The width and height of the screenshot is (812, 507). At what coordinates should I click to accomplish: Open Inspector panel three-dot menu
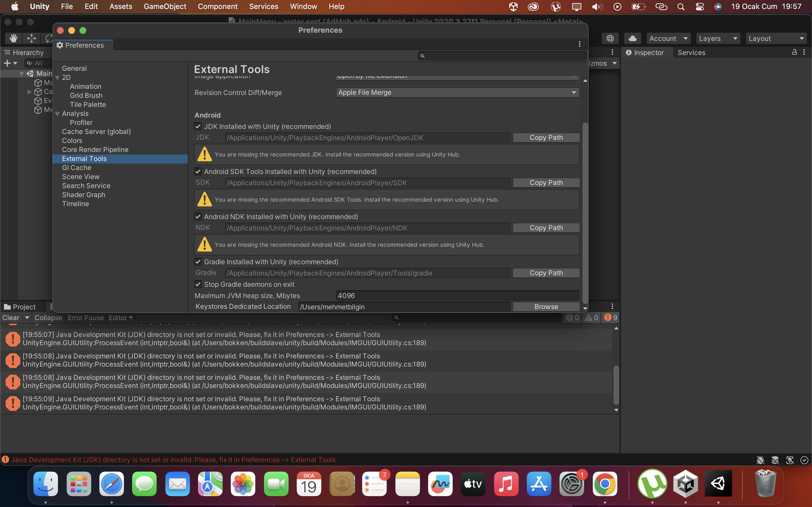(804, 52)
